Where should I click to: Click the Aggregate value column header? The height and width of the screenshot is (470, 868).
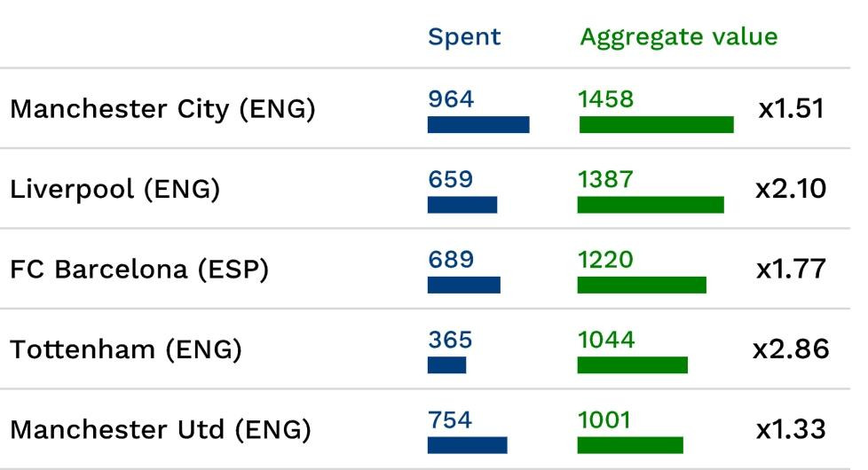pyautogui.click(x=678, y=37)
